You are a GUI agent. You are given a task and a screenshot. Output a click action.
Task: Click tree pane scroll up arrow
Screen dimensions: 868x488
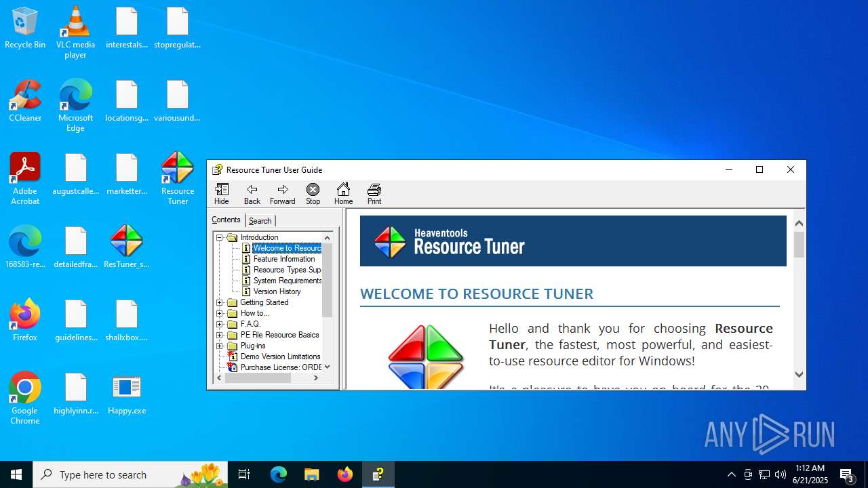pyautogui.click(x=328, y=237)
